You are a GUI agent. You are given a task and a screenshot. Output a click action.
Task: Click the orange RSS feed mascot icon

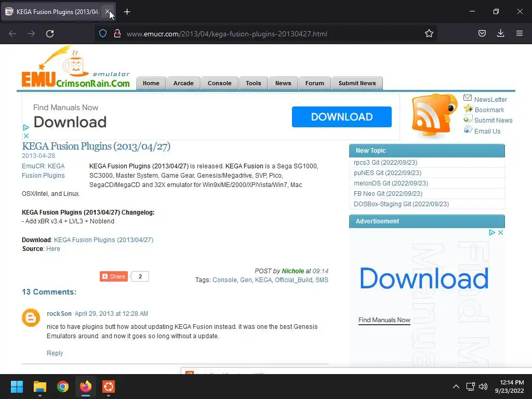(434, 115)
